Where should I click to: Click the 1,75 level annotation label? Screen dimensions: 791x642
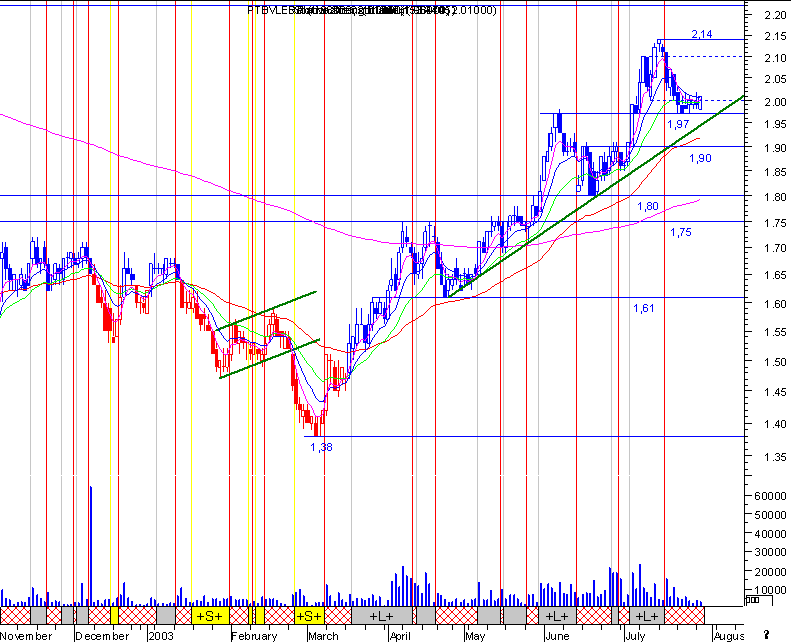coord(681,232)
